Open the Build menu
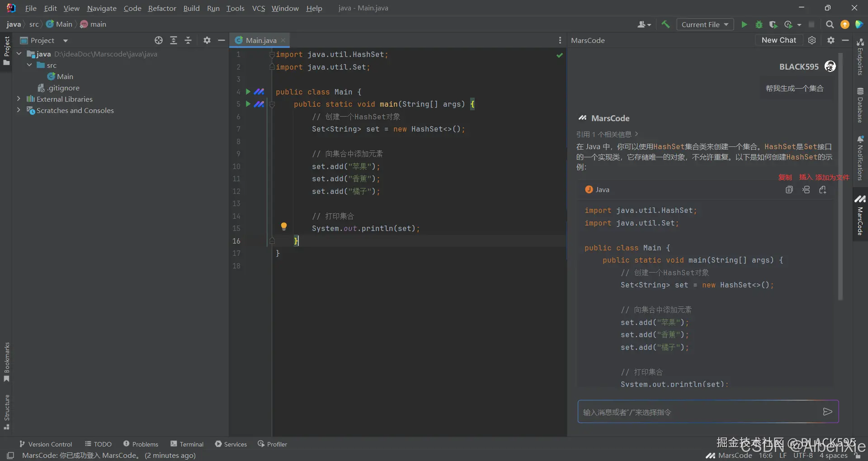The width and height of the screenshot is (868, 461). pos(191,8)
